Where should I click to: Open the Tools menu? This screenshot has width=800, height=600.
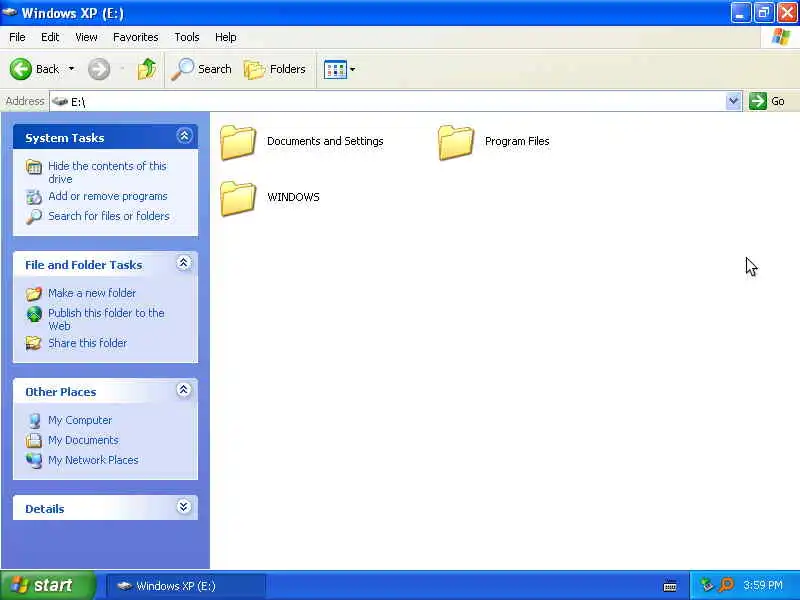tap(187, 37)
